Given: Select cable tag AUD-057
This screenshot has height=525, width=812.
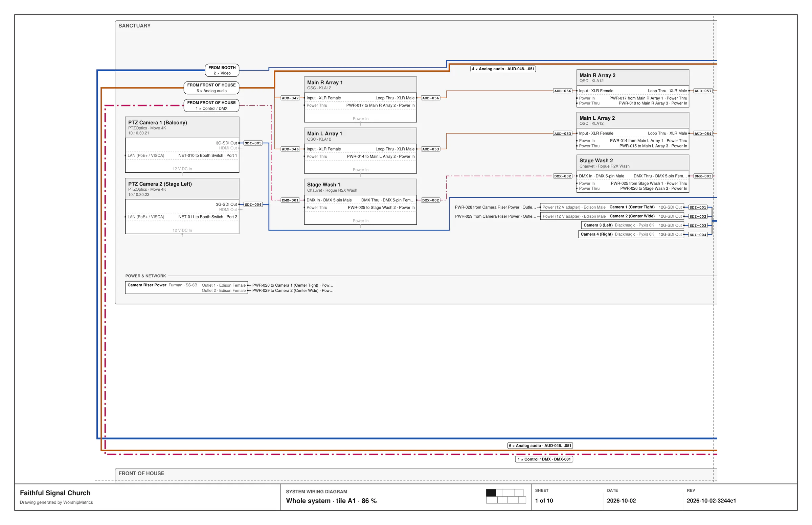Looking at the screenshot, I should (703, 91).
